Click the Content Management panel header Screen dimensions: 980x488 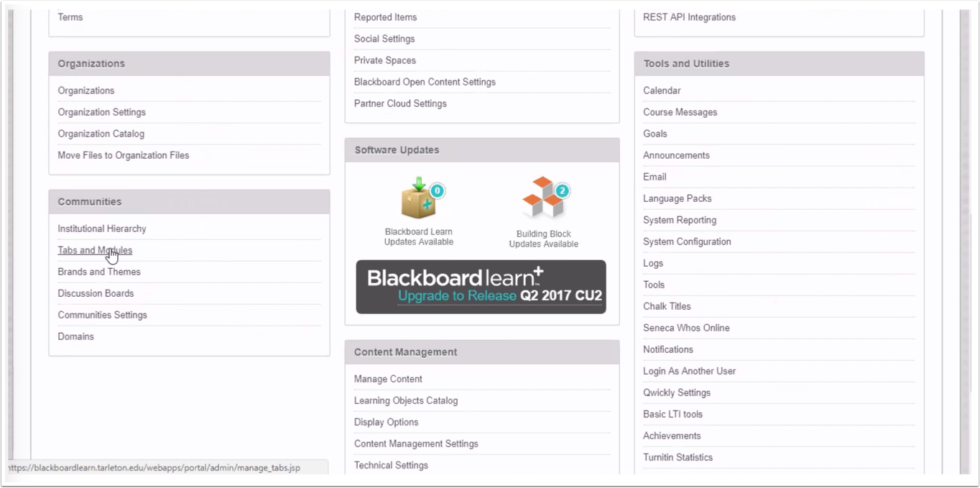click(482, 352)
